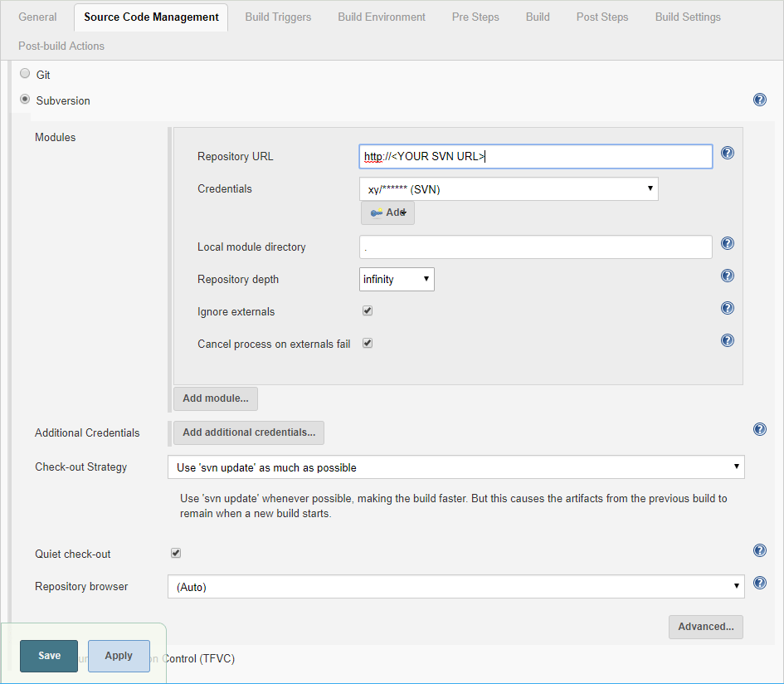The height and width of the screenshot is (684, 784).
Task: Jump to Post-build Actions tab
Action: 61,46
